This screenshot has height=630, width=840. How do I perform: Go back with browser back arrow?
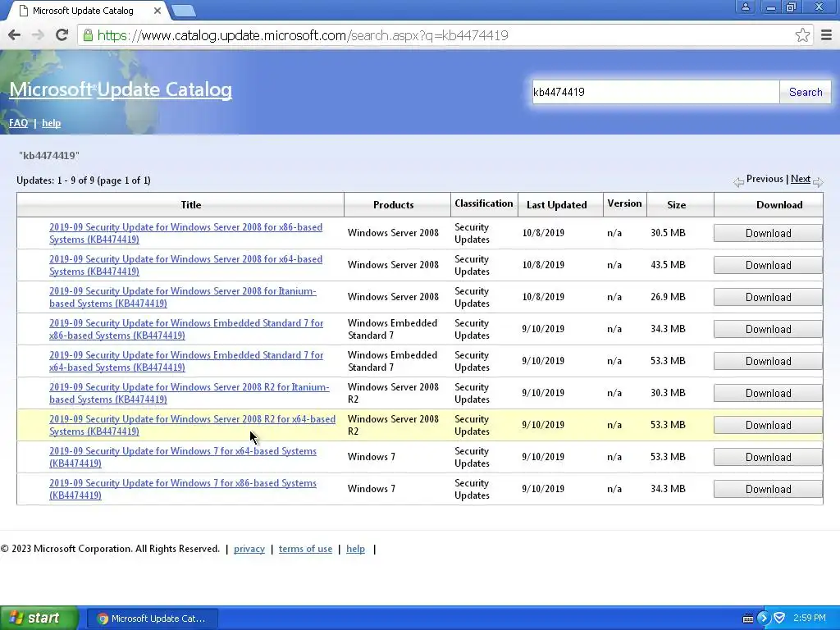click(x=15, y=35)
